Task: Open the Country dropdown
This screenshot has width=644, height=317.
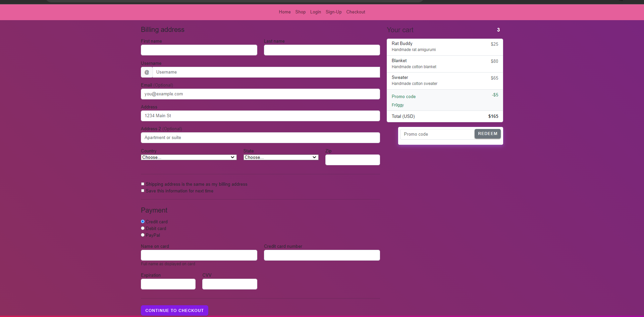Action: 189,157
